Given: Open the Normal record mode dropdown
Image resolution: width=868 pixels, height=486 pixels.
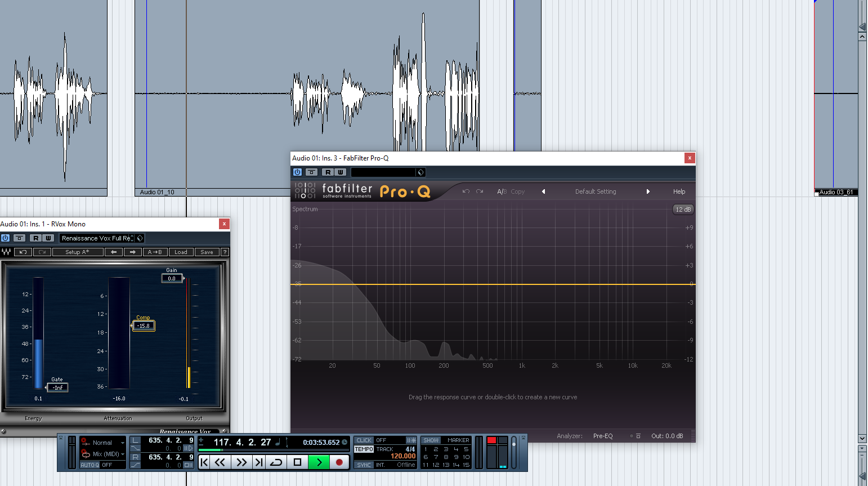Looking at the screenshot, I should (102, 443).
